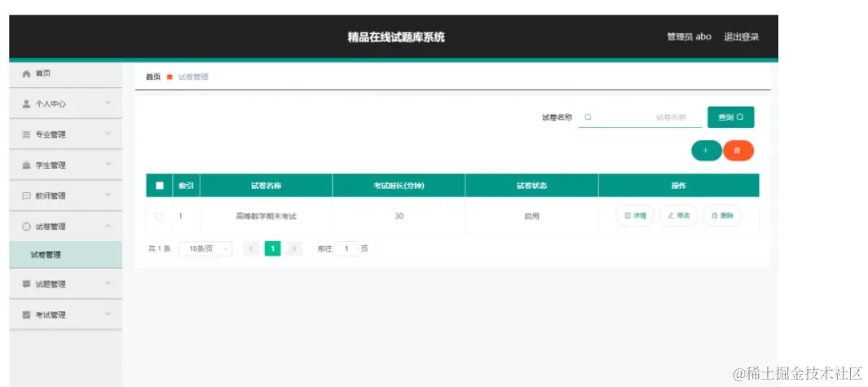This screenshot has height=387, width=868.
Task: Select page 1 in pagination
Action: (273, 249)
